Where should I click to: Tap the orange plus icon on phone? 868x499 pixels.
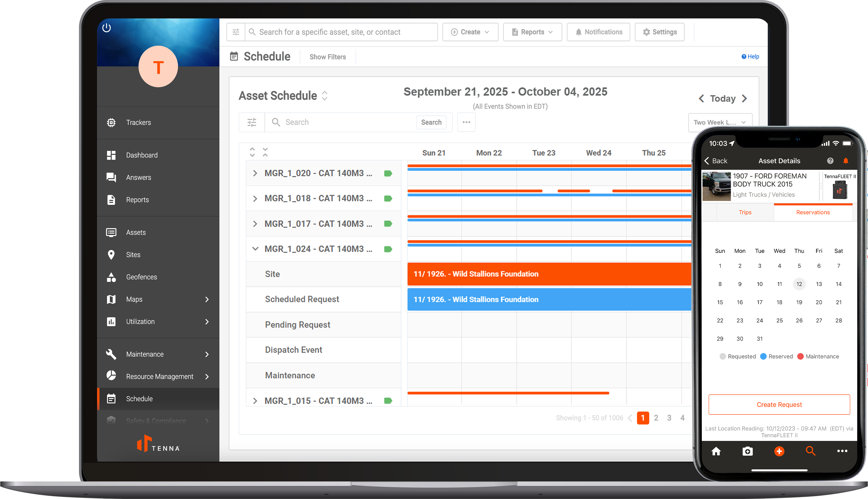pos(779,451)
